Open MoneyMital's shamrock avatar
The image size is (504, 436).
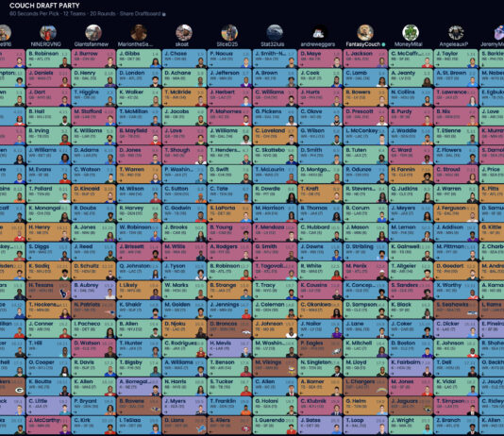411,33
